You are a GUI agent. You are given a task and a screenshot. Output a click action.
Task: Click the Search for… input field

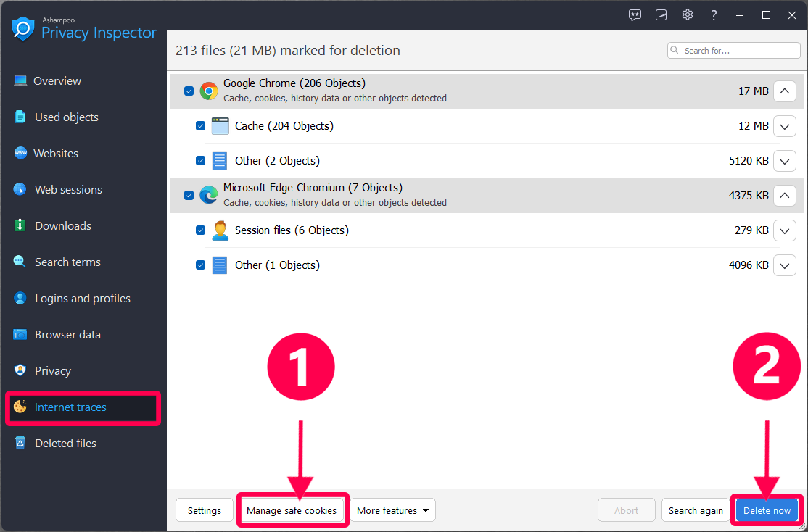tap(734, 51)
